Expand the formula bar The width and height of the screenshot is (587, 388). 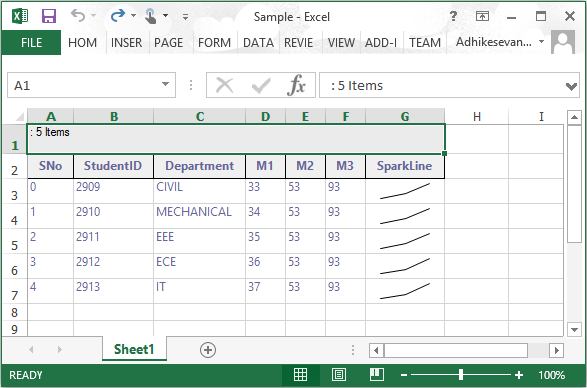pos(571,87)
